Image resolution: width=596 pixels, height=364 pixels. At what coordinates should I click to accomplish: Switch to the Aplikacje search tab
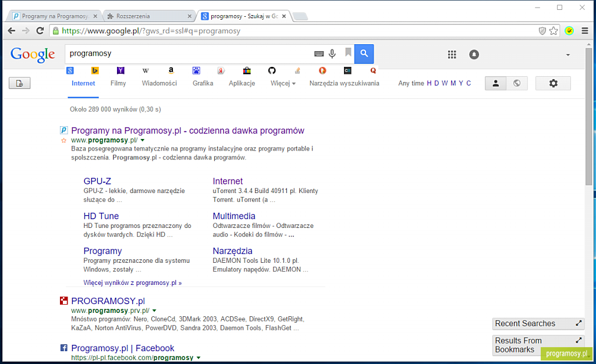[x=242, y=83]
